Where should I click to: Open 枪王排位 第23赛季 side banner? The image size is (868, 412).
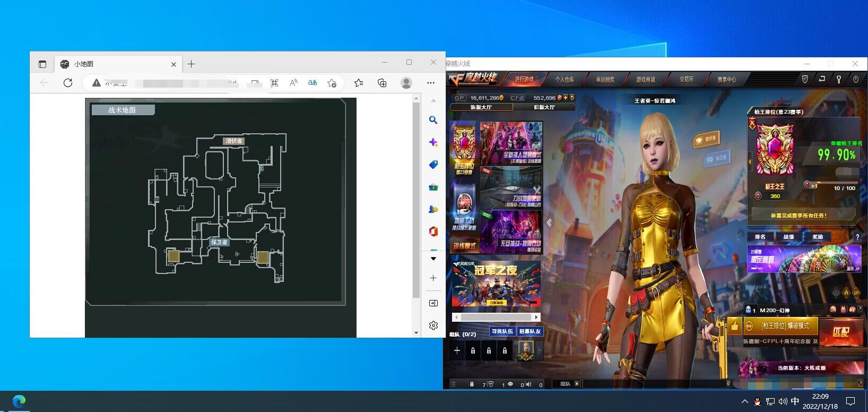pos(464,150)
